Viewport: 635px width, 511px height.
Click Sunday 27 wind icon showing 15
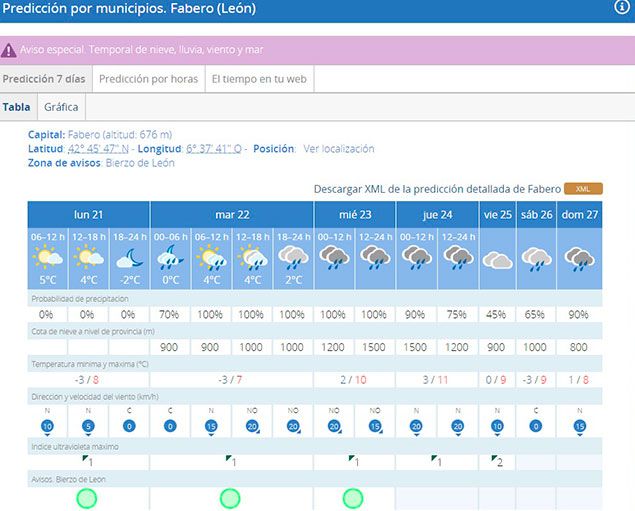point(579,427)
